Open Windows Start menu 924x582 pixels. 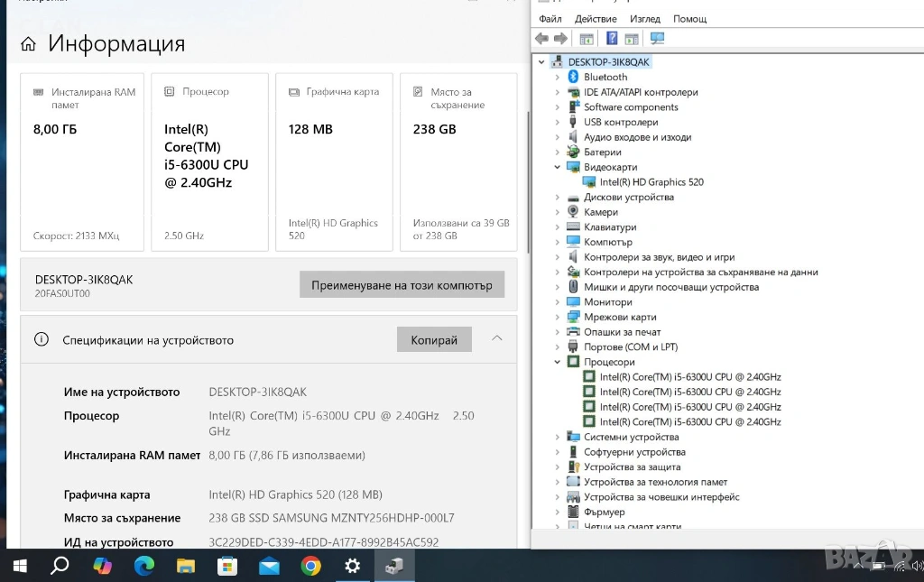click(x=20, y=566)
